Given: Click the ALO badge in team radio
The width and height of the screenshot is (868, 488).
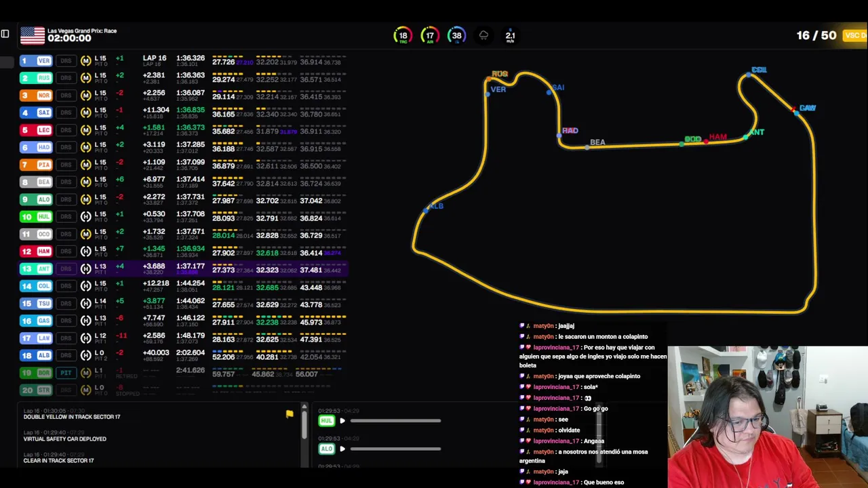Looking at the screenshot, I should [x=326, y=449].
